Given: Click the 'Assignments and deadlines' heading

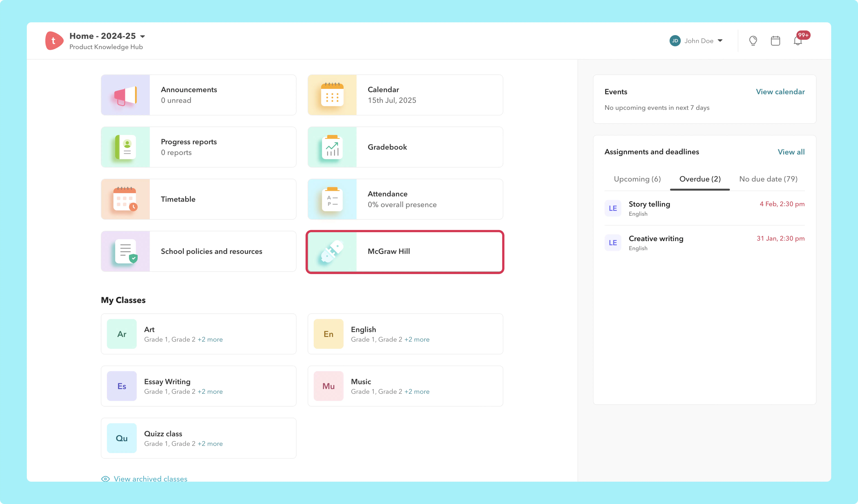Looking at the screenshot, I should pos(652,152).
